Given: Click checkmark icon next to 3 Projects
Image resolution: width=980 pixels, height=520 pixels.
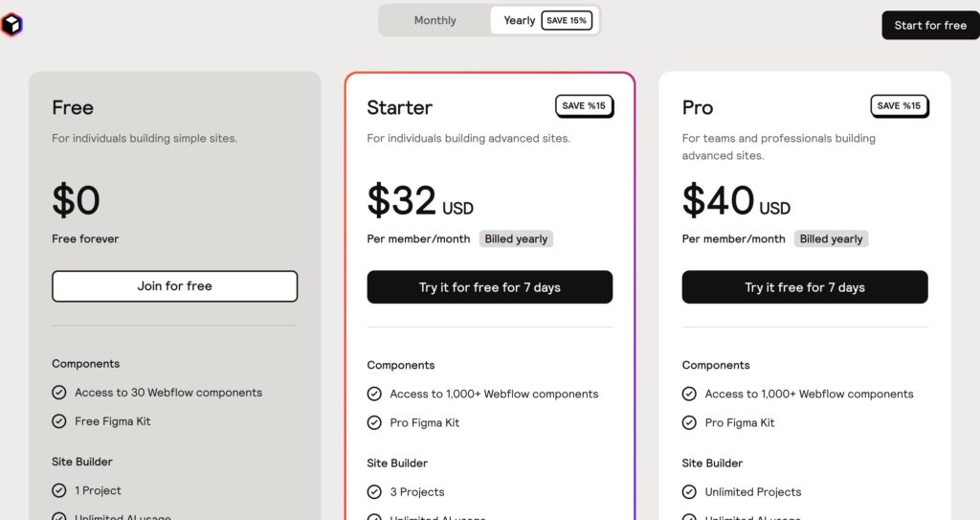Looking at the screenshot, I should (374, 492).
